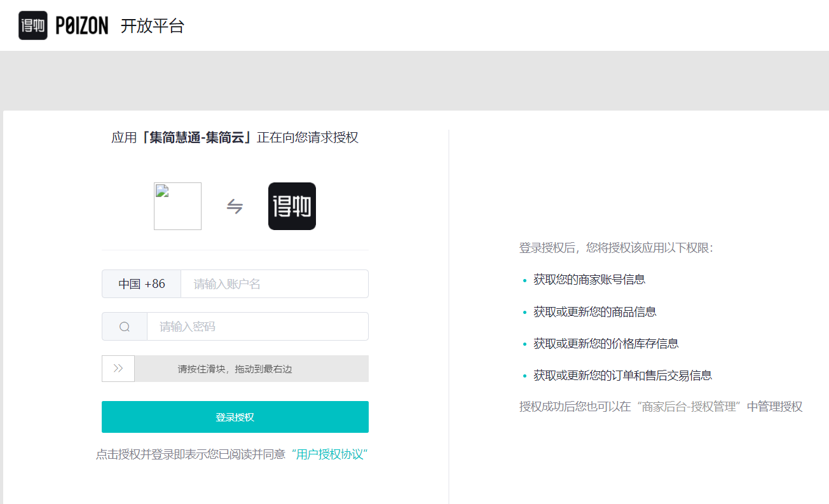This screenshot has width=829, height=504.
Task: Focus the 请输入密码 password input field
Action: [258, 327]
